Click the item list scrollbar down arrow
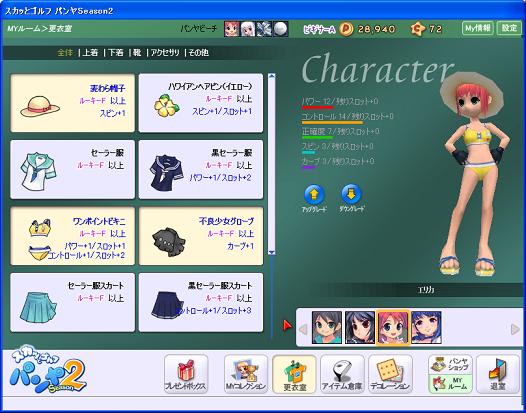The image size is (526, 413). click(272, 252)
